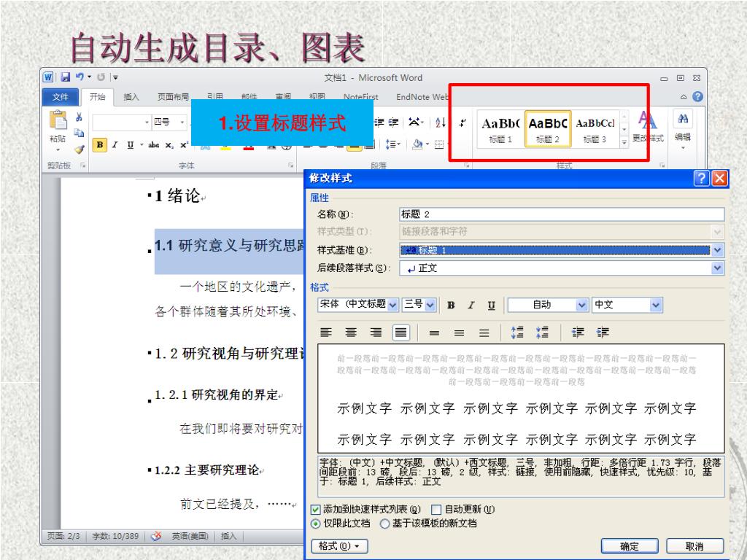Select double line spacing in the dialog
The width and height of the screenshot is (747, 560).
click(484, 332)
